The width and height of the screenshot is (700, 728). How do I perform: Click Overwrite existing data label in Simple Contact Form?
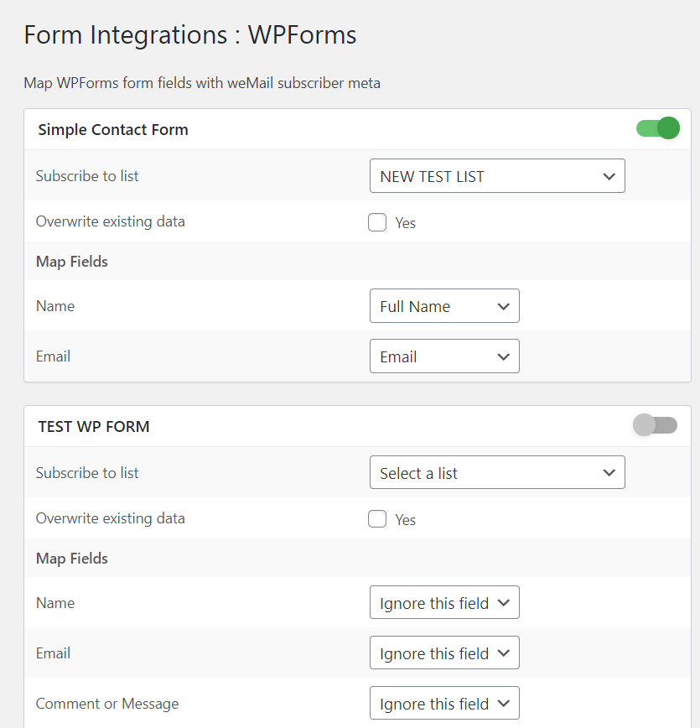(111, 221)
